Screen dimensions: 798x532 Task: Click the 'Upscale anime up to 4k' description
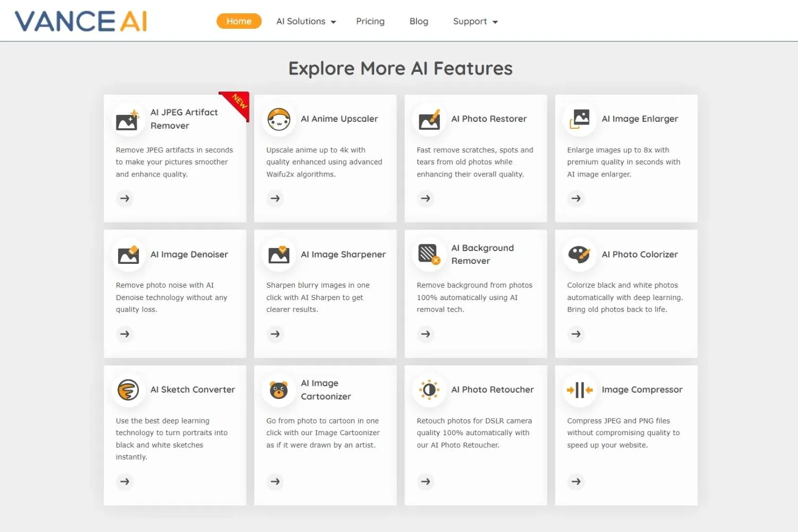[324, 162]
